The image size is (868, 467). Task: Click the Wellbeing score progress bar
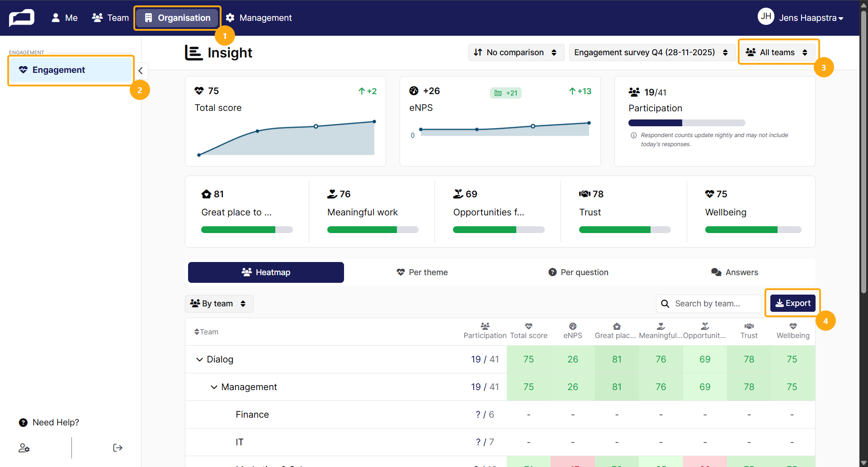[753, 230]
